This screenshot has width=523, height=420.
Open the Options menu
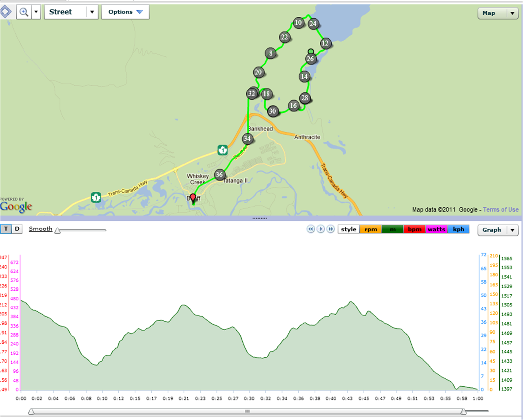coord(125,11)
